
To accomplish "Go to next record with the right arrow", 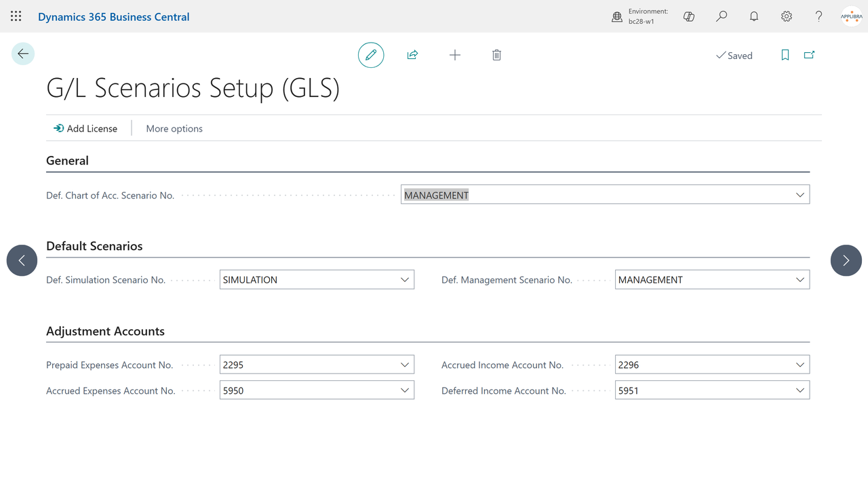I will [x=846, y=260].
